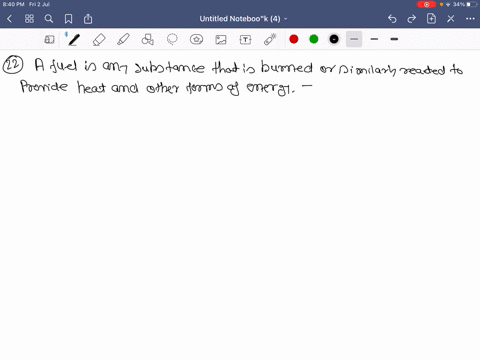Redo the last undone stroke
480x360 pixels.
(412, 19)
